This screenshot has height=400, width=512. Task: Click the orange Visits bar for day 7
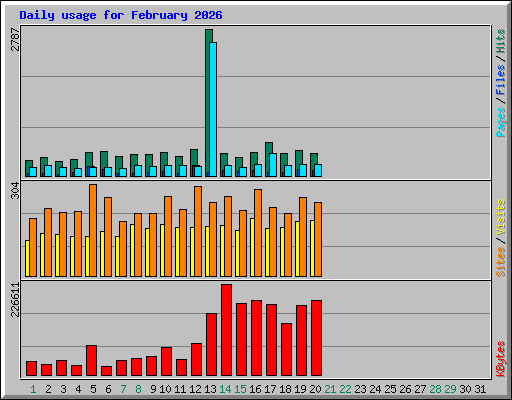[x=123, y=249]
